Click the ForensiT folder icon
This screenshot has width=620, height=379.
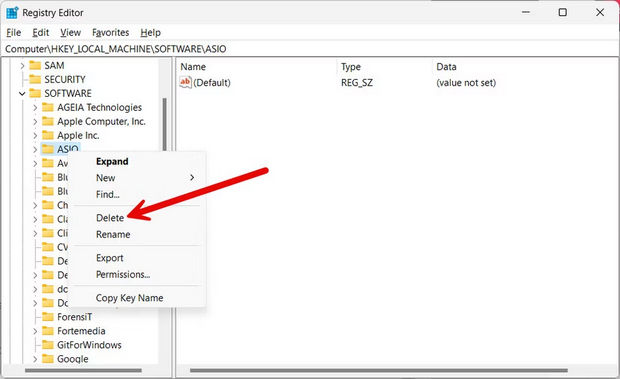[48, 317]
